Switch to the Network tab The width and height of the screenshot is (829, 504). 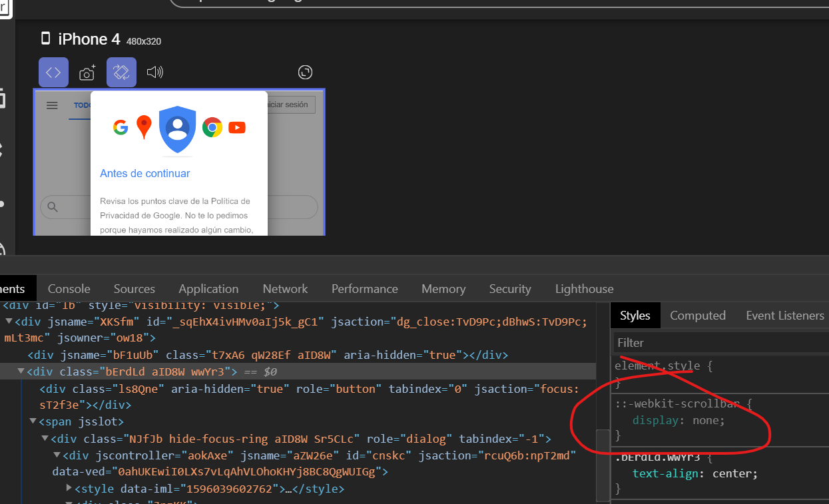(285, 289)
